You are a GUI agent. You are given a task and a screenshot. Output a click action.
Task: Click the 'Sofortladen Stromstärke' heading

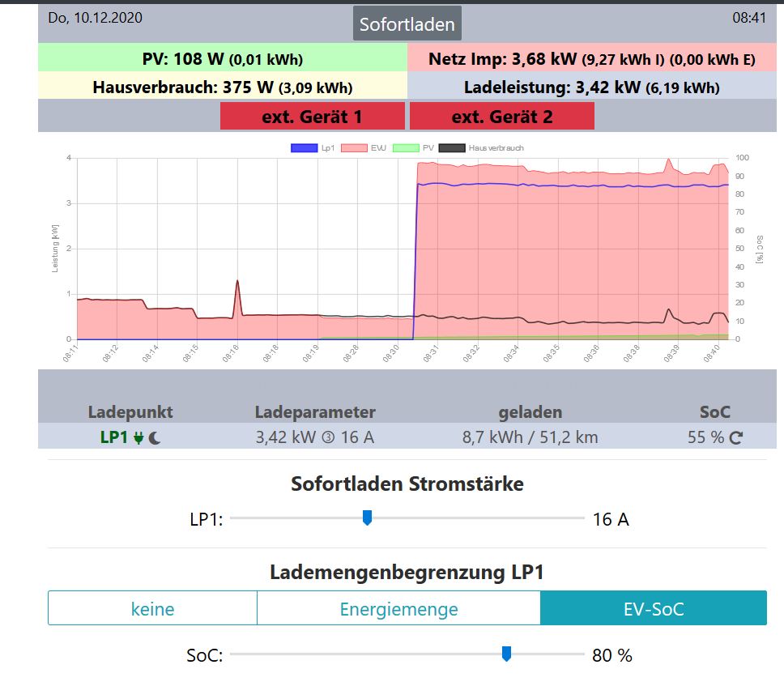tap(407, 484)
